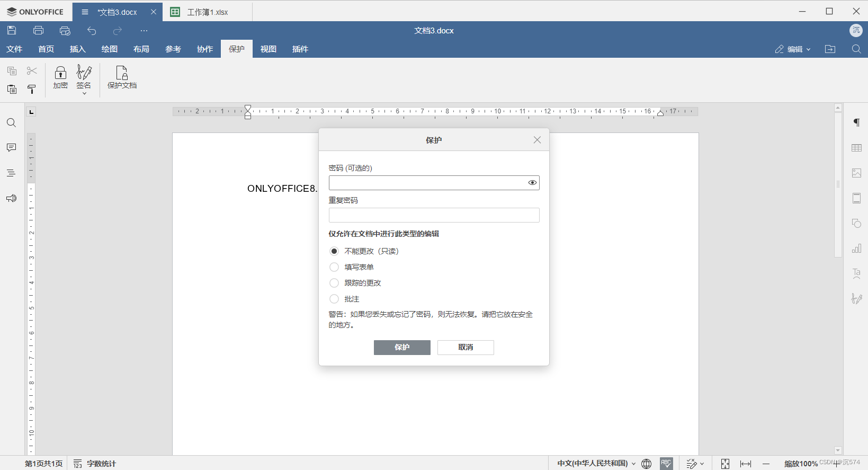Click the Quick print icon
The image size is (868, 470).
65,30
